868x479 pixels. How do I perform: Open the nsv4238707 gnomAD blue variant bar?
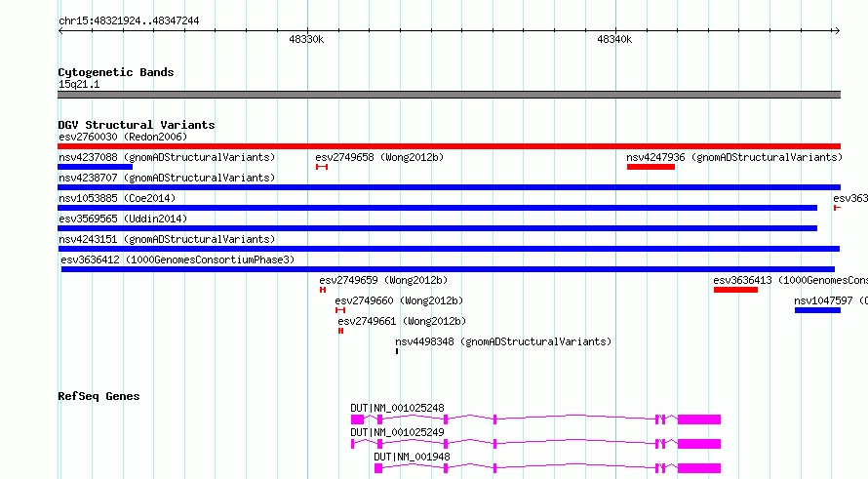click(449, 187)
